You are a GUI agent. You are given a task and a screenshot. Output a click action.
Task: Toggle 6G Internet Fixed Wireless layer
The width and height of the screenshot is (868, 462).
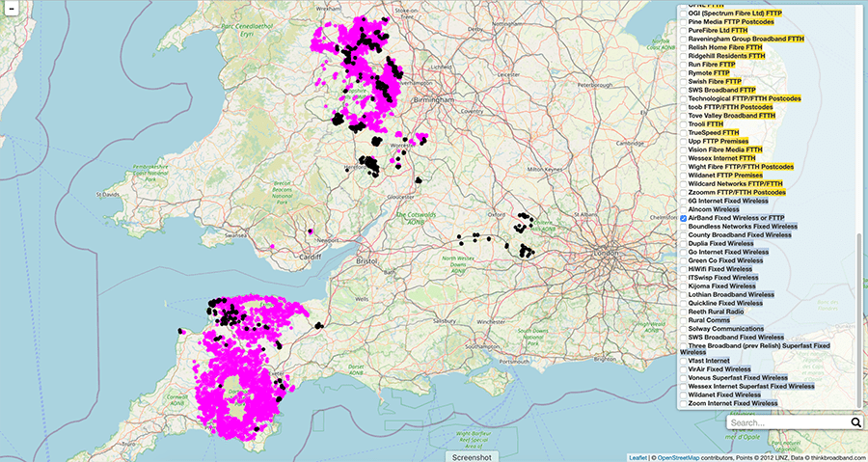click(x=684, y=202)
